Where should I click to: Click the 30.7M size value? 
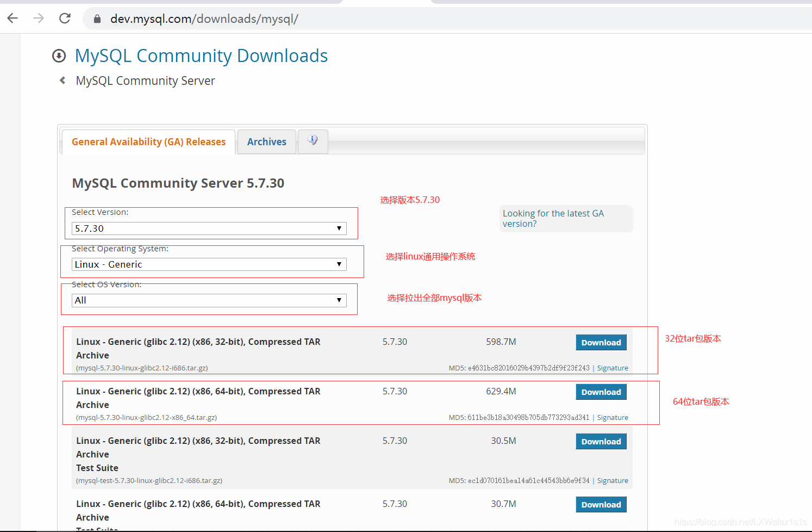coord(503,504)
